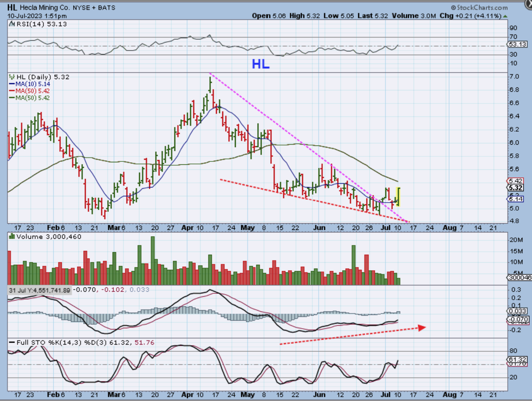Screen dimensions: 532x401
Task: Click the -0.102 signal value in MACD legend
Action: (113, 290)
